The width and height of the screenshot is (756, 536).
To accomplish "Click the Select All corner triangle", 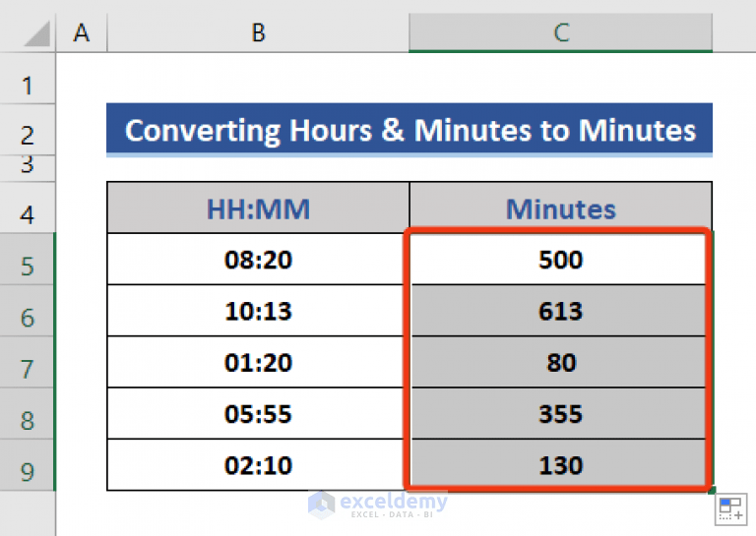I will click(x=37, y=33).
